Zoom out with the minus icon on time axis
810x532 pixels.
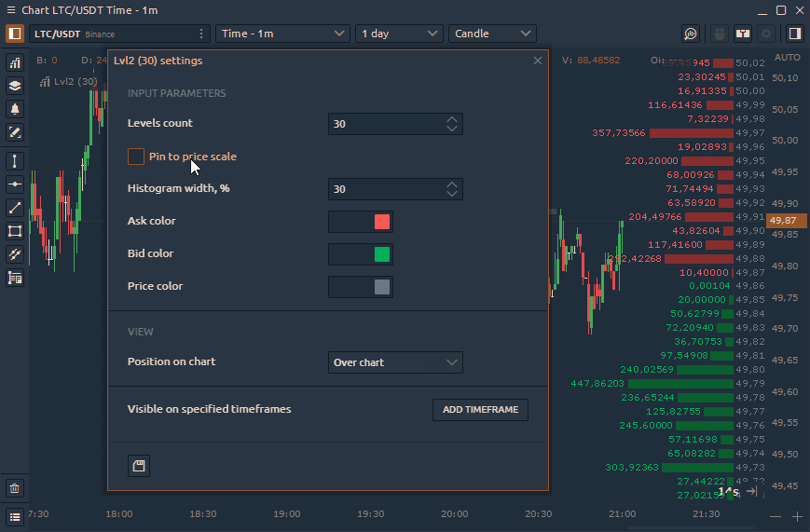(776, 516)
